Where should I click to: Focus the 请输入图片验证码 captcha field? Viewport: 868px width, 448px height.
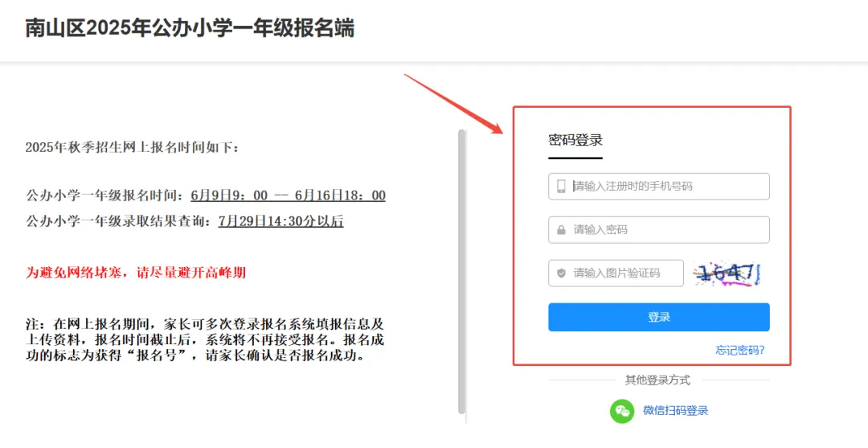pos(616,273)
